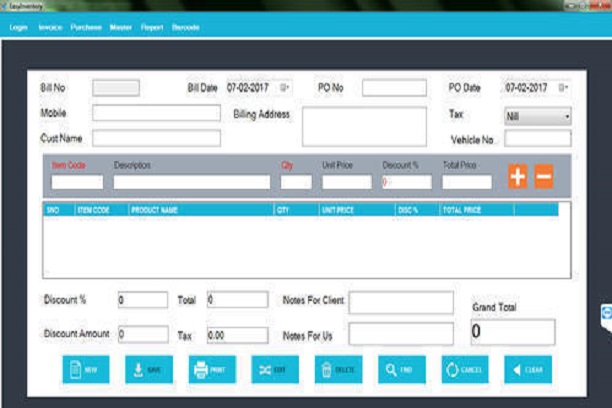Click the item Discount % entry field

click(407, 182)
